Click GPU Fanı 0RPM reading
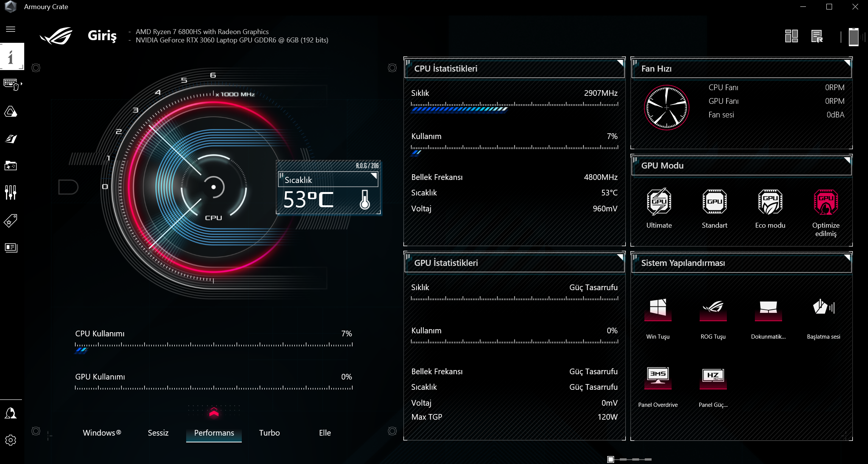Viewport: 868px width, 464px height. 835,101
